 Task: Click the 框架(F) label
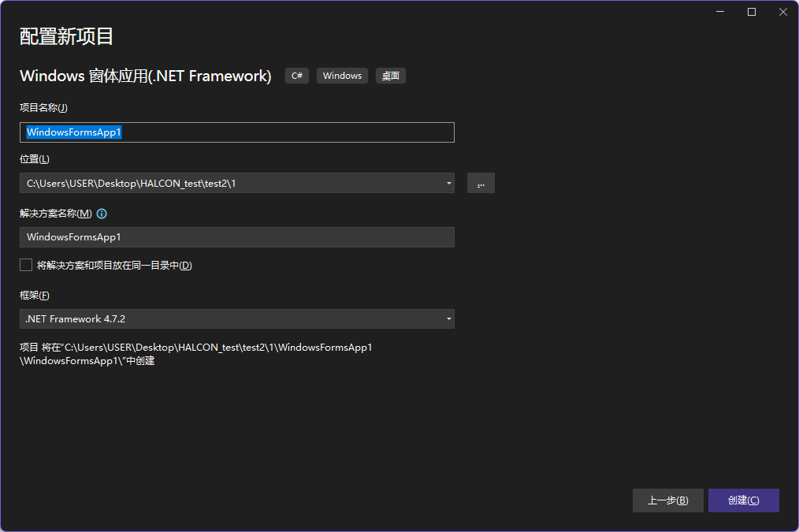point(35,296)
